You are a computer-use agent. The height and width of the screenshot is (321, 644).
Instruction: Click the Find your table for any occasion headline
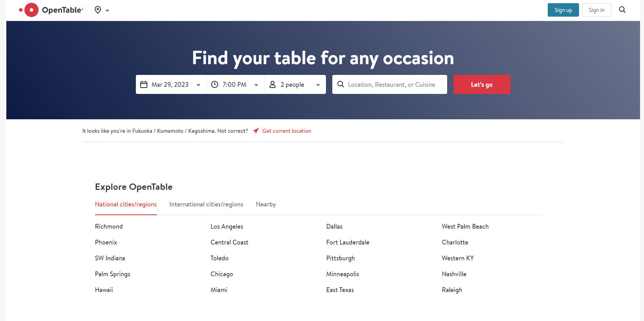tap(323, 58)
